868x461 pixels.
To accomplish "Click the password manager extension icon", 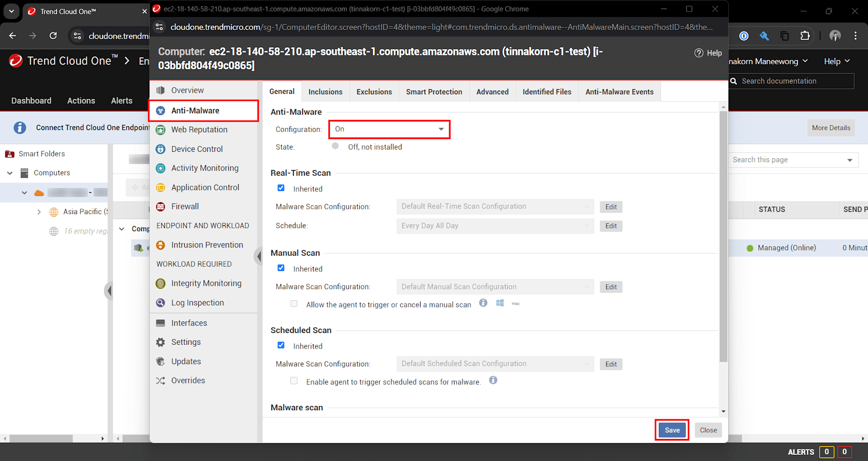I will click(744, 36).
